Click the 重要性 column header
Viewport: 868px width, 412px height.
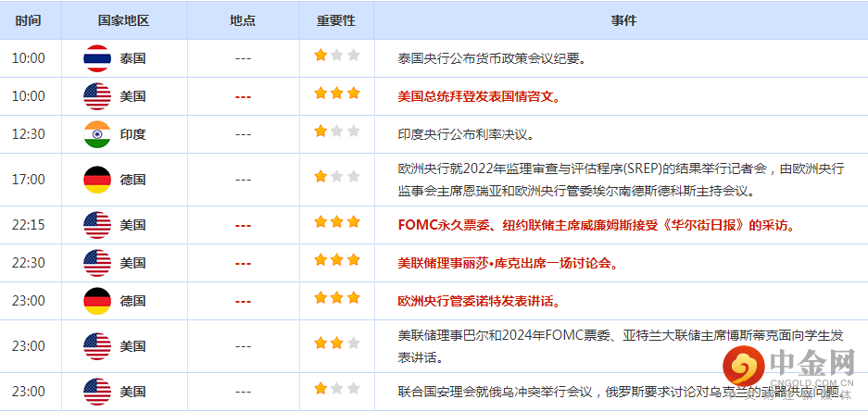(335, 19)
